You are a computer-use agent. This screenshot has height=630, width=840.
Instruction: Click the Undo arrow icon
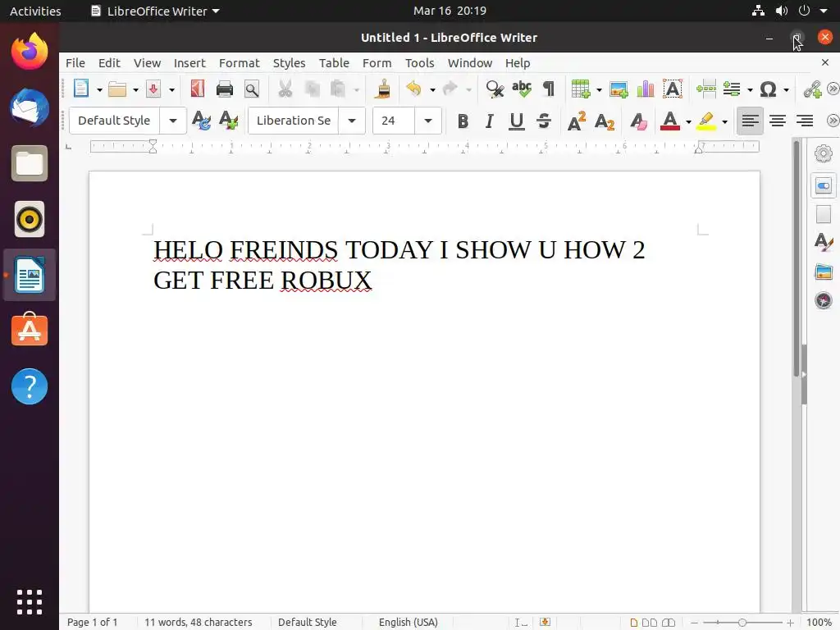(413, 89)
